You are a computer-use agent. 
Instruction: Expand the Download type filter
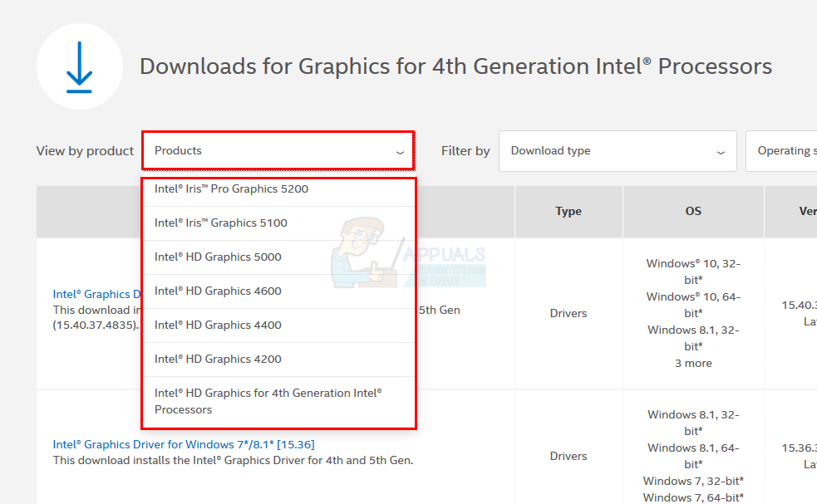pyautogui.click(x=618, y=151)
